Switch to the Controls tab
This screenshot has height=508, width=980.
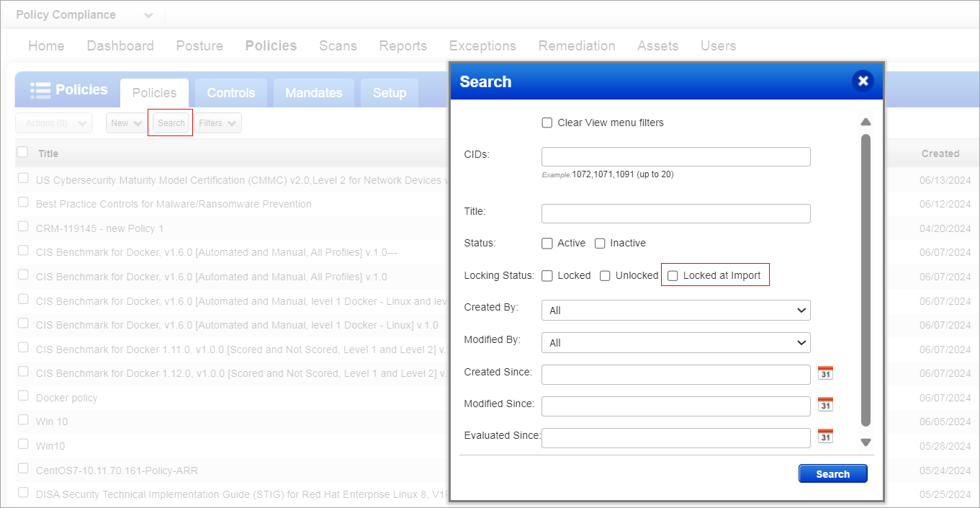pyautogui.click(x=230, y=93)
